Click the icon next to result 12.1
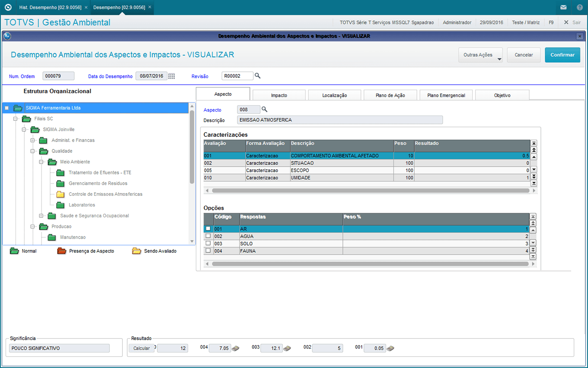588x368 pixels. click(287, 348)
